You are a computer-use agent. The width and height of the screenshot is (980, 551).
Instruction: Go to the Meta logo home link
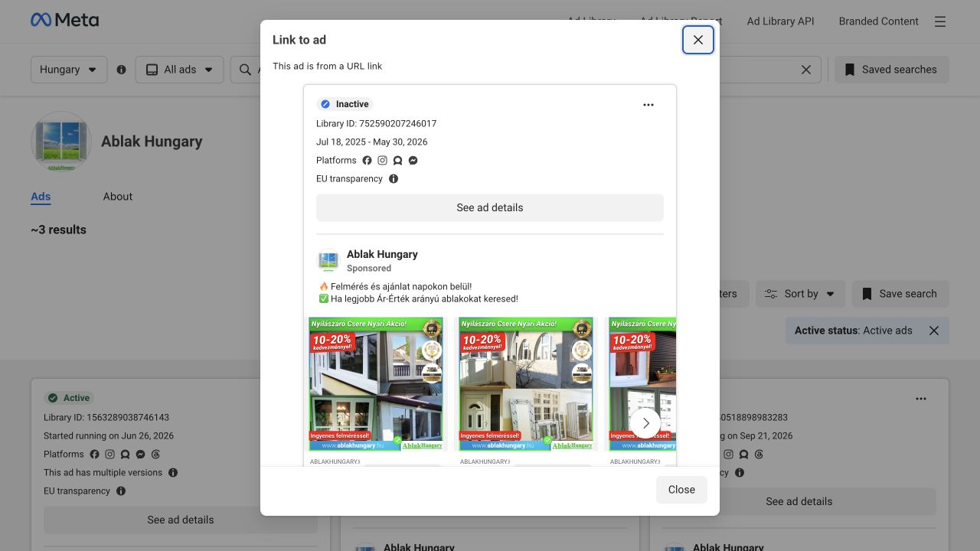[x=64, y=21]
